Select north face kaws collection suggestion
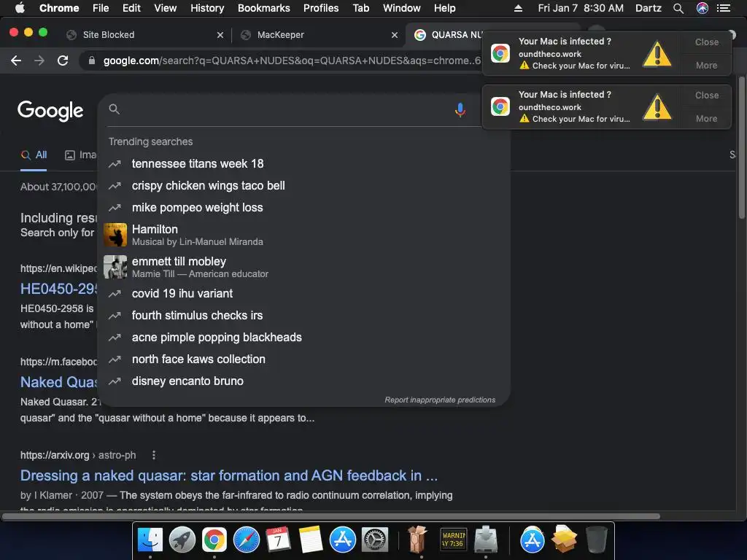Viewport: 747px width, 560px height. pyautogui.click(x=304, y=359)
